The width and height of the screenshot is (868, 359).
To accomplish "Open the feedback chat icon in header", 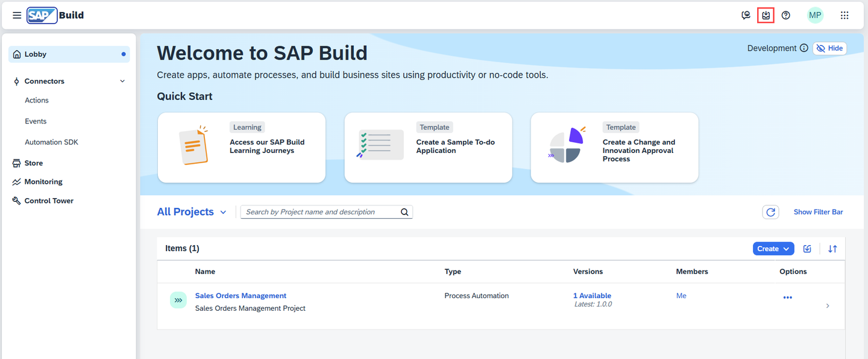I will pos(746,15).
